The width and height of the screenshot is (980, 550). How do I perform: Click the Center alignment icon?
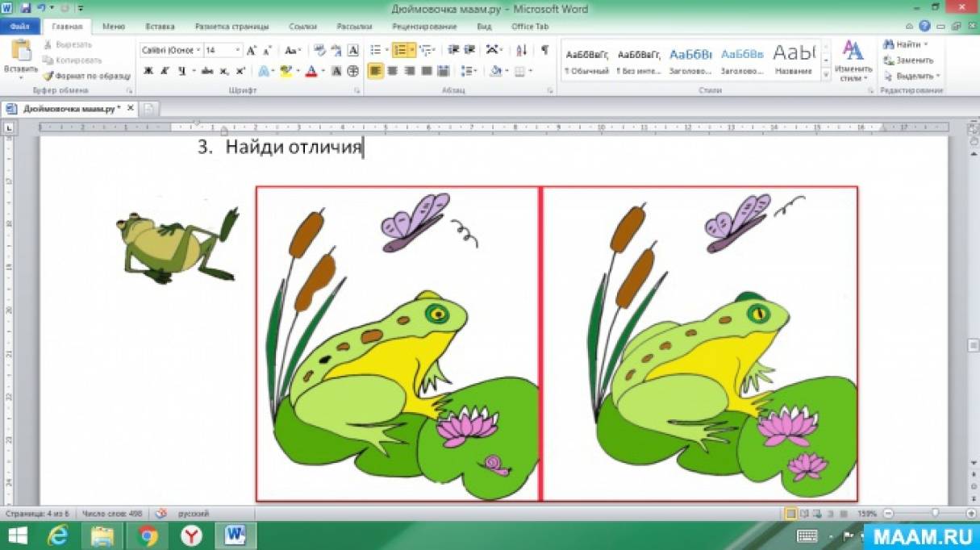tap(392, 71)
